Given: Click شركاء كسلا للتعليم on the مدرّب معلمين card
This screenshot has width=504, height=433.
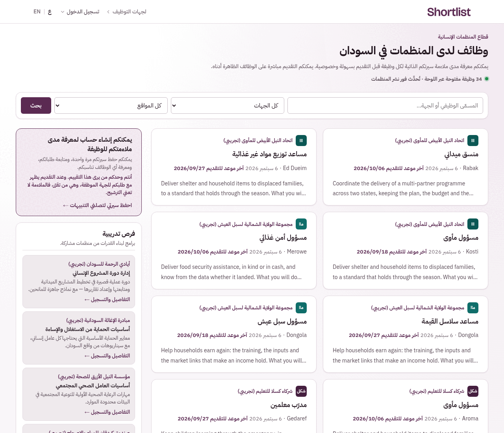Looking at the screenshot, I should tap(265, 391).
